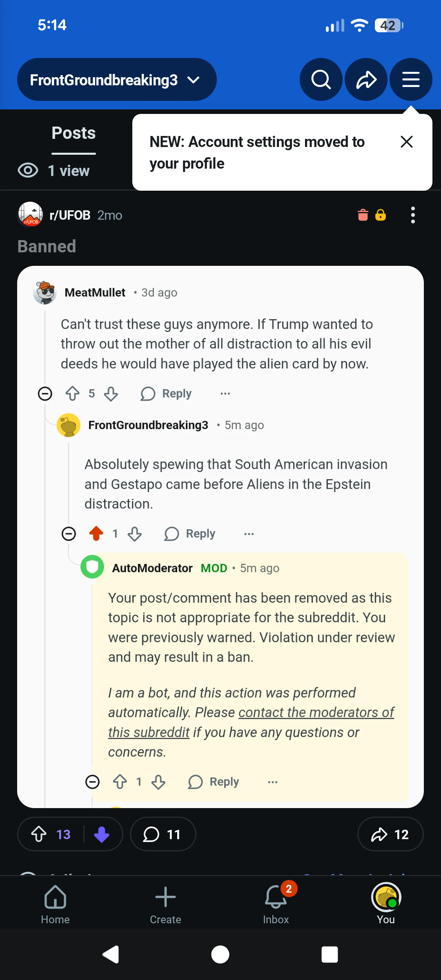Open the hamburger menu icon
The image size is (441, 980).
411,80
